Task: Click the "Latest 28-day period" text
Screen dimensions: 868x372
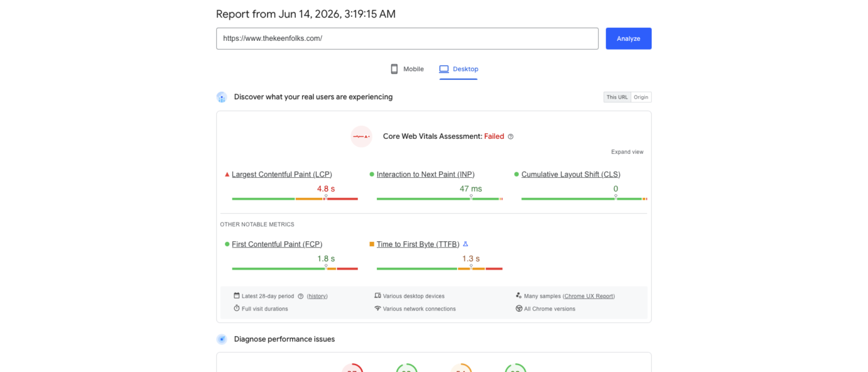Action: (x=268, y=296)
